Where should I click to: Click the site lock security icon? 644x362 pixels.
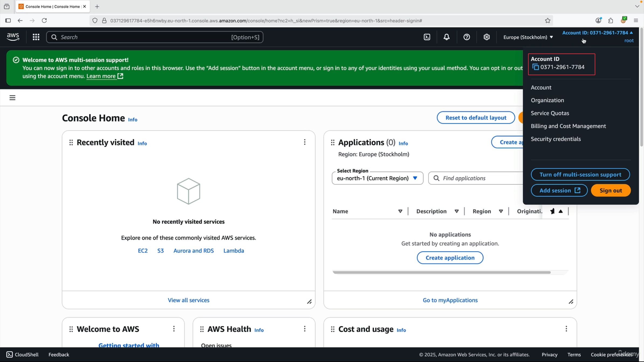pos(104,21)
